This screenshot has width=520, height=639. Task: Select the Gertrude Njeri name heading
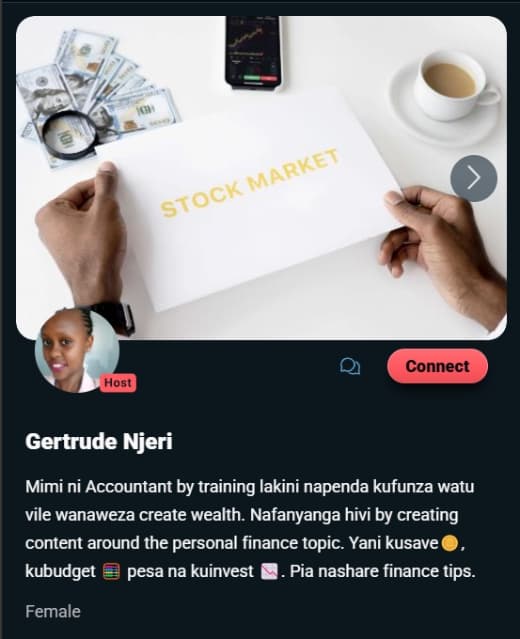coord(99,441)
